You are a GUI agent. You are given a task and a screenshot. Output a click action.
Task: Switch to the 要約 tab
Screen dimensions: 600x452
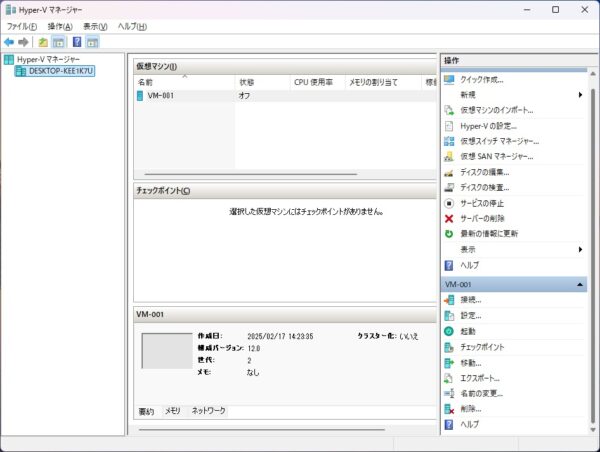(x=146, y=411)
